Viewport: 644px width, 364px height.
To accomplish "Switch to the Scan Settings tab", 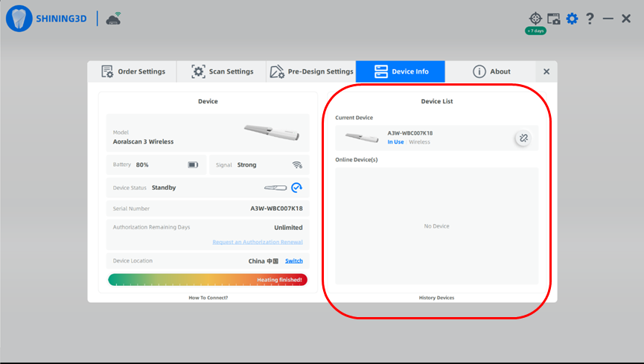I will (x=222, y=71).
